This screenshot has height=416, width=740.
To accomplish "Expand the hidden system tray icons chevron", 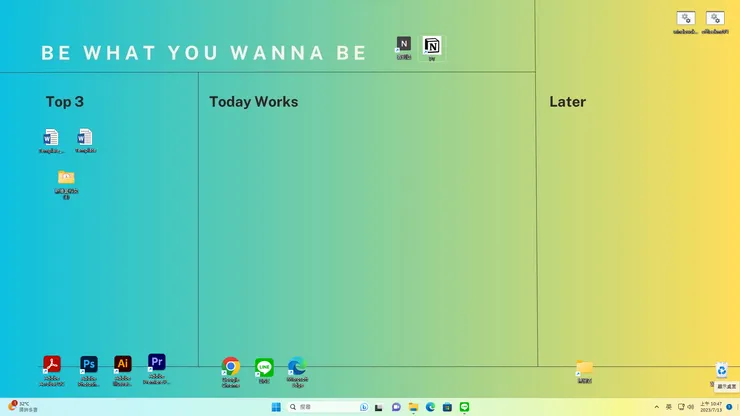I will [656, 407].
